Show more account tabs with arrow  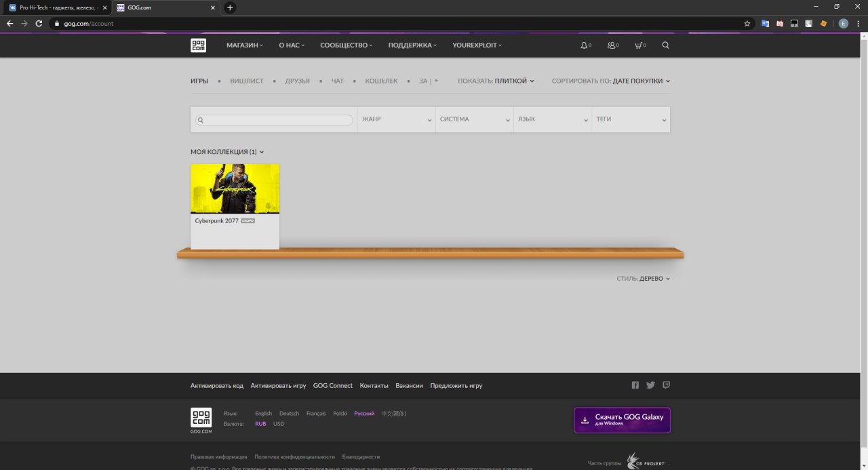coord(437,80)
